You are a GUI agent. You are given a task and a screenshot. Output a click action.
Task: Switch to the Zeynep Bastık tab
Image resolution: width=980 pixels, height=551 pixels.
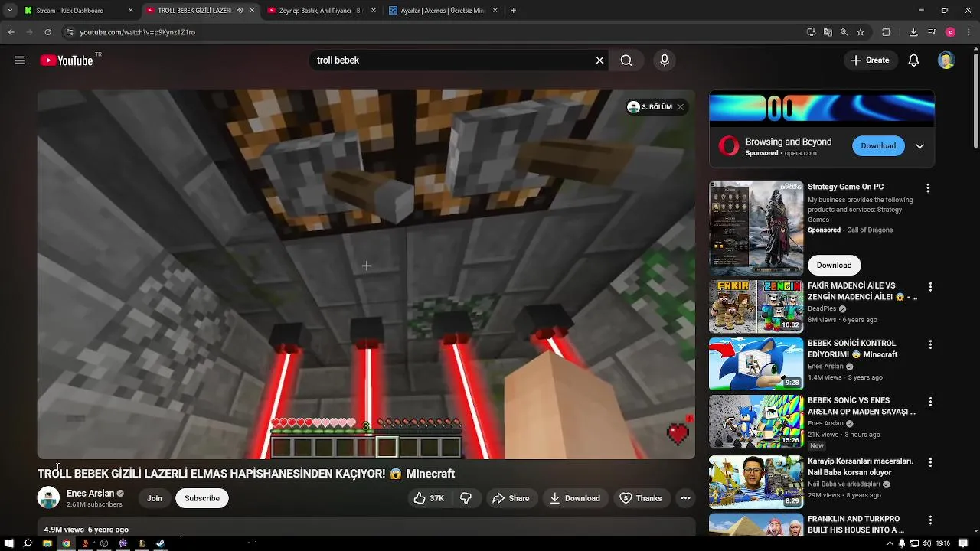pyautogui.click(x=320, y=11)
